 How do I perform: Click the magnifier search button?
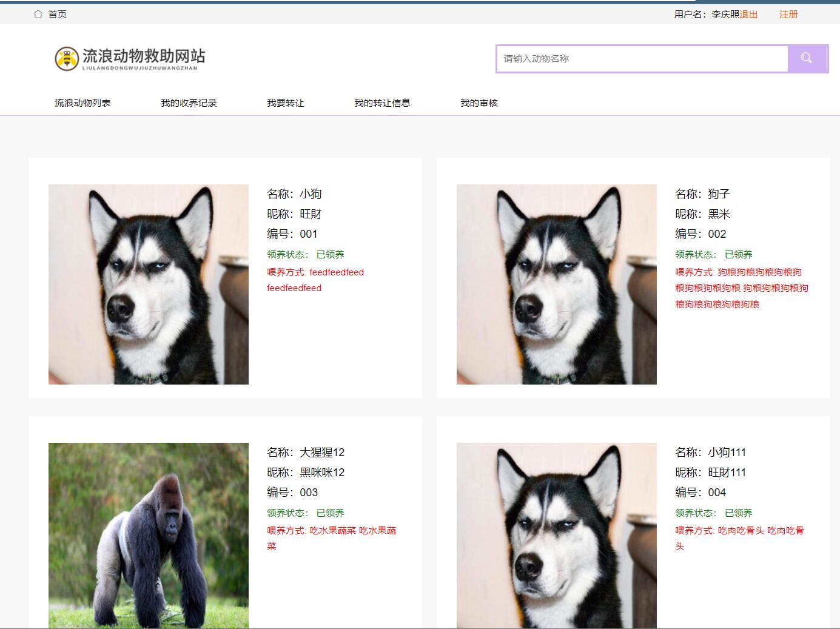click(806, 58)
